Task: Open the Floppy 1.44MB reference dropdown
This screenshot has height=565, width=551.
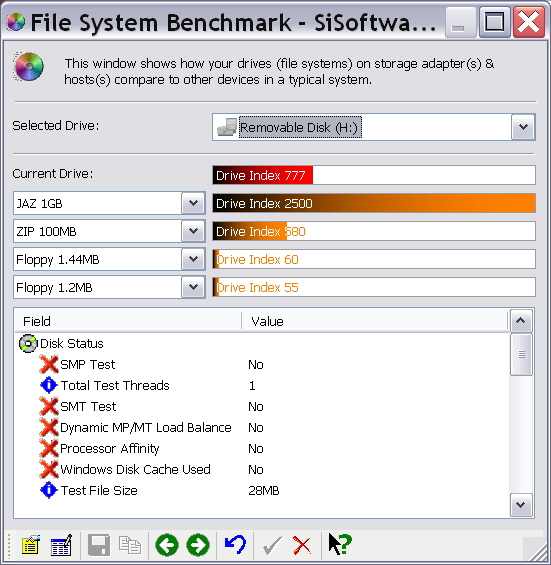Action: [x=193, y=259]
